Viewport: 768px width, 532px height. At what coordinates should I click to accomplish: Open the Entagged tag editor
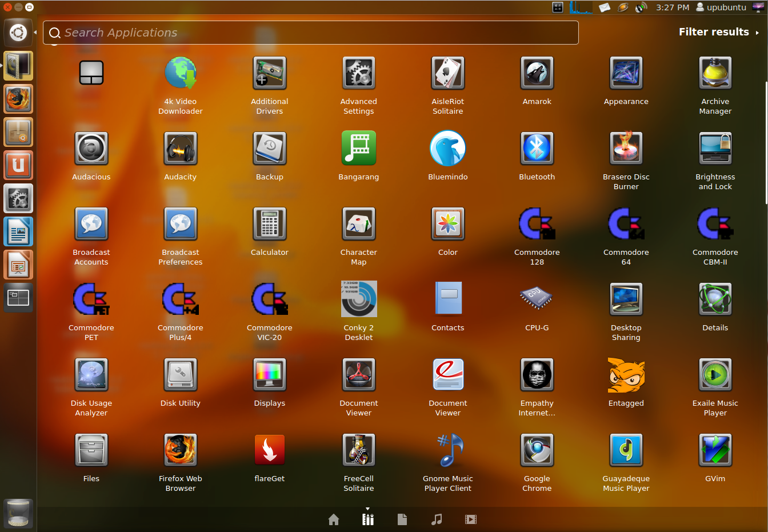click(x=626, y=374)
